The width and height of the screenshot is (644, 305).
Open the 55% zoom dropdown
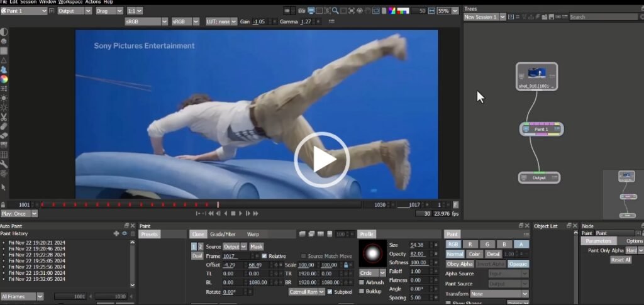448,11
